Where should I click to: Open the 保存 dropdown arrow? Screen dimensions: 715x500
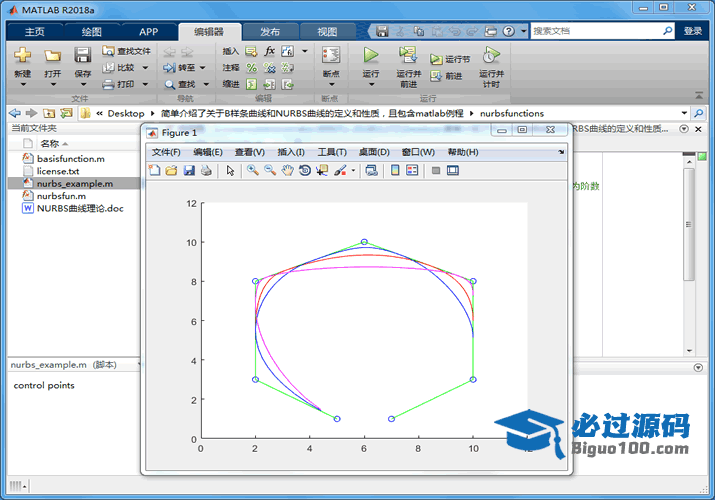pos(83,84)
